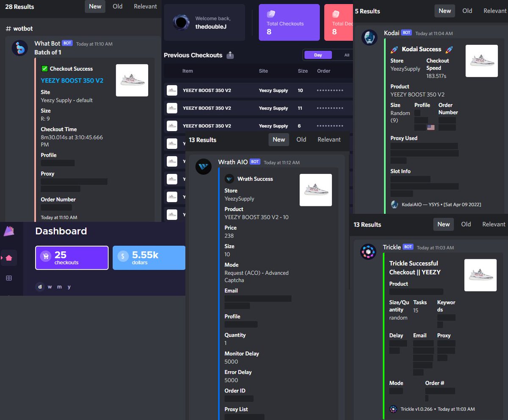This screenshot has height=420, width=508.
Task: Sort Wrath AIO 13 Results by Old
Action: (301, 140)
